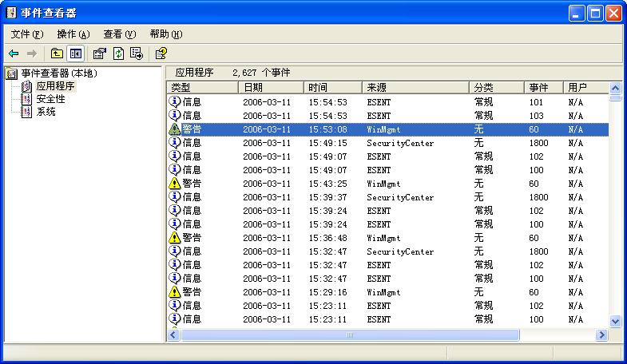Open the 操作(A) menu

point(73,34)
